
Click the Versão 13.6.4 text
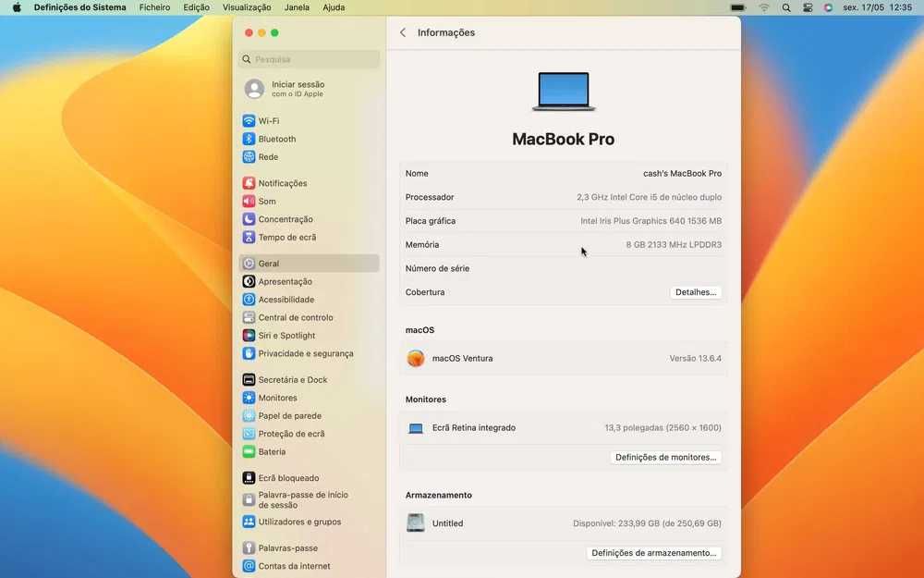point(696,358)
